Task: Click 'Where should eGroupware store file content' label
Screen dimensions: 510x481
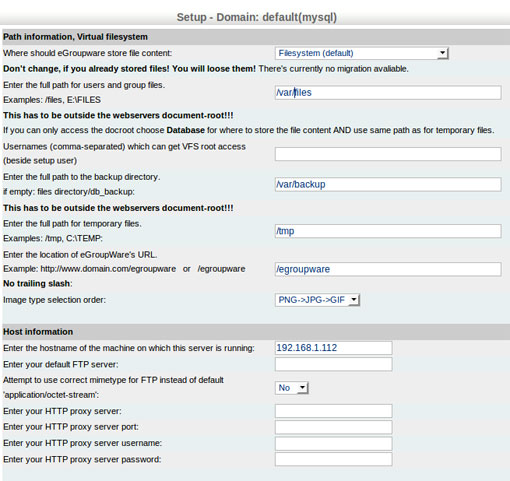Action: [88, 53]
